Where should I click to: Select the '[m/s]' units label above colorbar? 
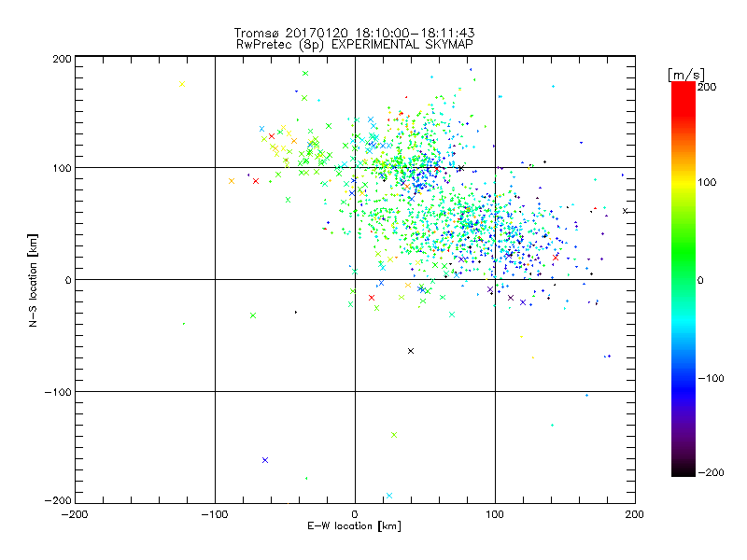(x=686, y=75)
